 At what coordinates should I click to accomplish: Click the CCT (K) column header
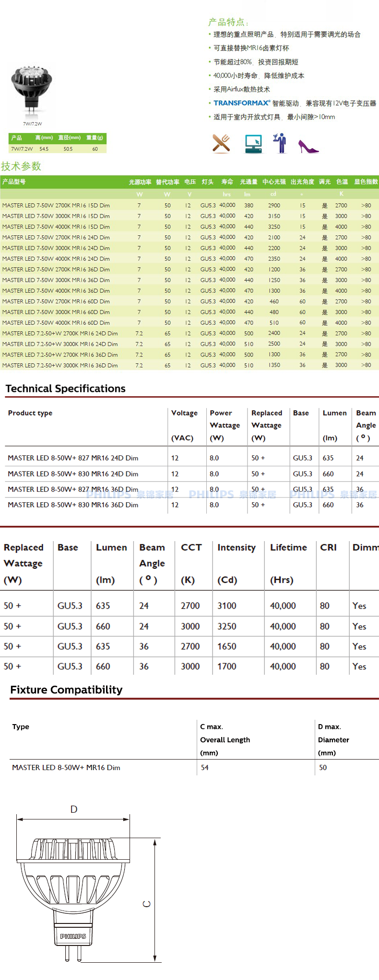191,564
